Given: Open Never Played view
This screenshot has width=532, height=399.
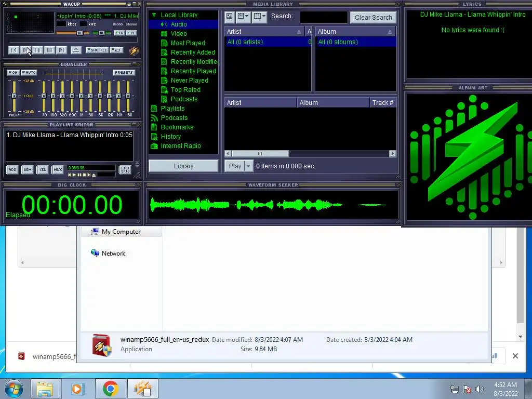Looking at the screenshot, I should 189,81.
